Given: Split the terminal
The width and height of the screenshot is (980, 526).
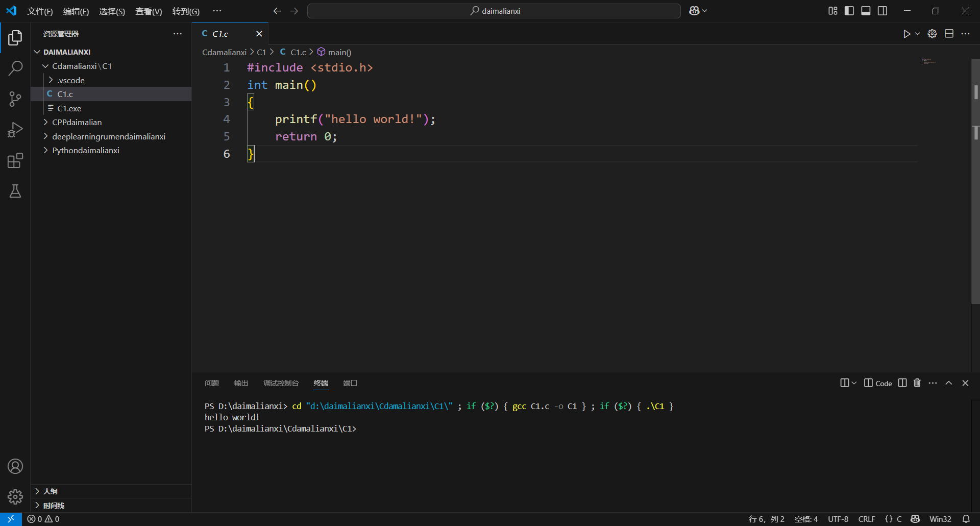Looking at the screenshot, I should 902,383.
